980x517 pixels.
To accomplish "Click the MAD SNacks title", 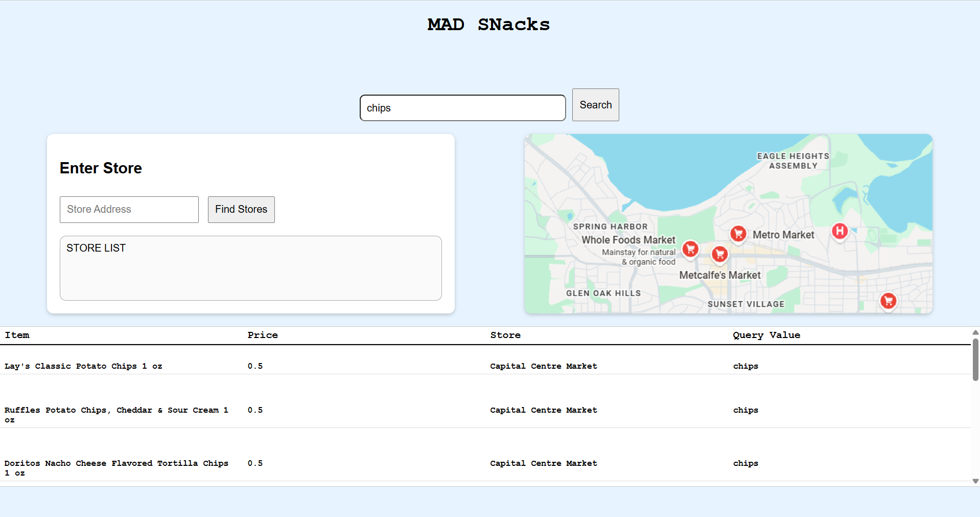I will [x=489, y=25].
